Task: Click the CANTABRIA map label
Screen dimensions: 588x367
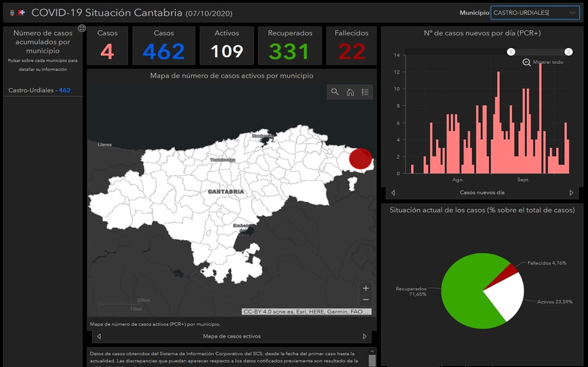Action: coord(226,192)
